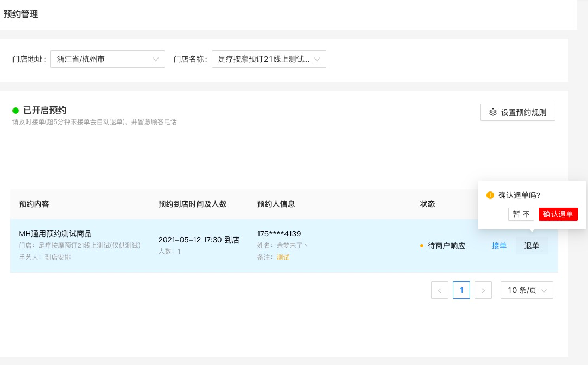Click the 已开启预约 heading
Image resolution: width=588 pixels, height=365 pixels.
(x=45, y=110)
